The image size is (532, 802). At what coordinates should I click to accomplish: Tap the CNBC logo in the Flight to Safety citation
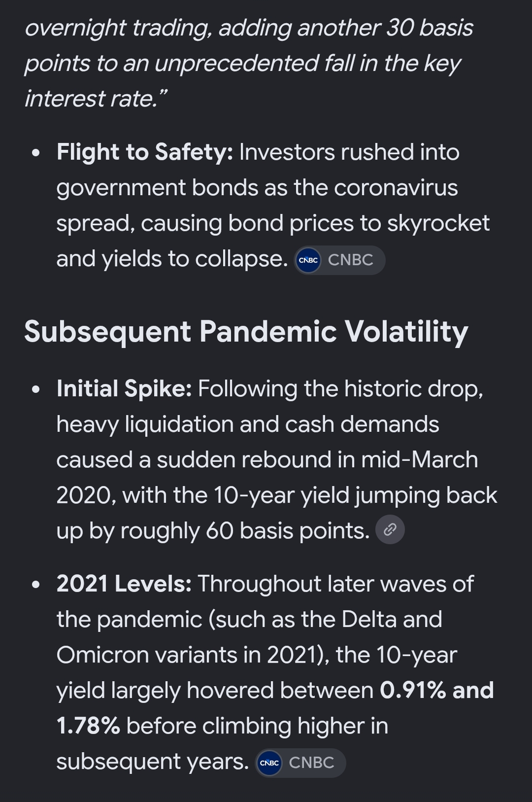tap(308, 260)
